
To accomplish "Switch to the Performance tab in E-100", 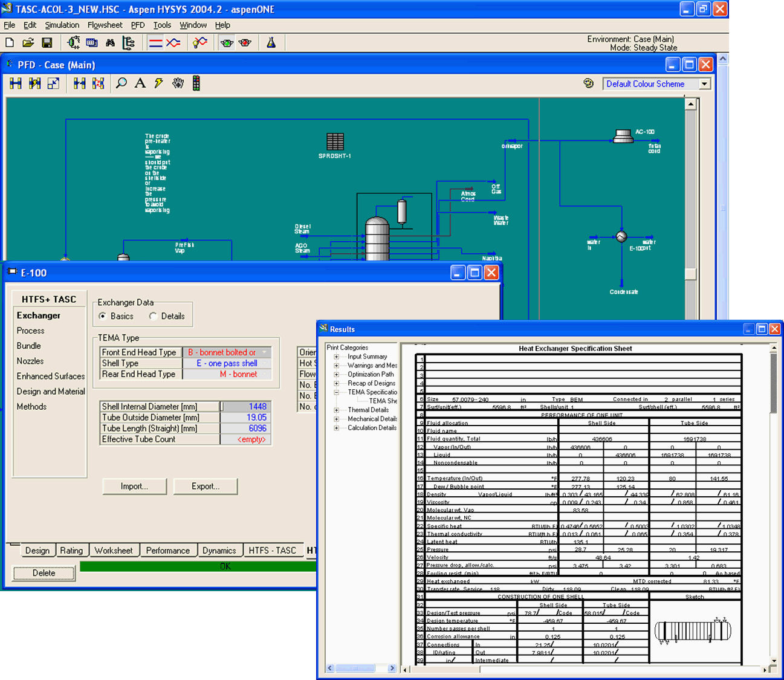I will click(x=168, y=551).
